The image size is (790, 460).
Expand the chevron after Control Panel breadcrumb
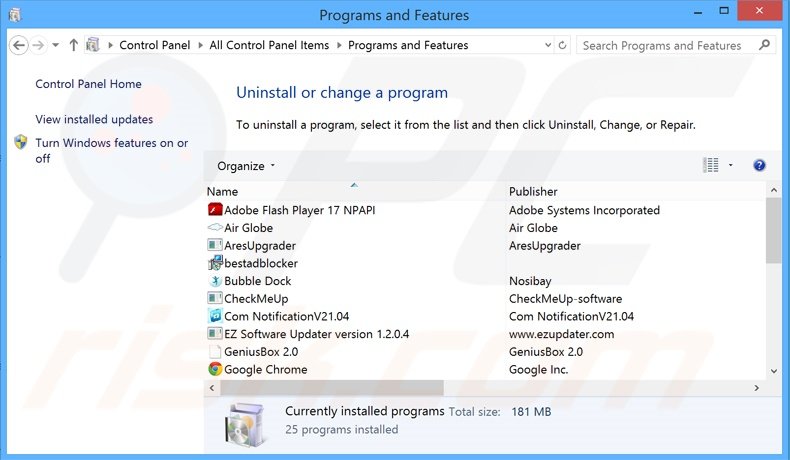coord(200,45)
